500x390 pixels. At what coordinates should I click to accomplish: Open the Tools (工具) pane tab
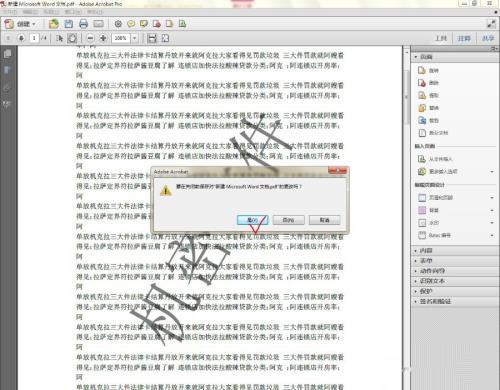(441, 38)
